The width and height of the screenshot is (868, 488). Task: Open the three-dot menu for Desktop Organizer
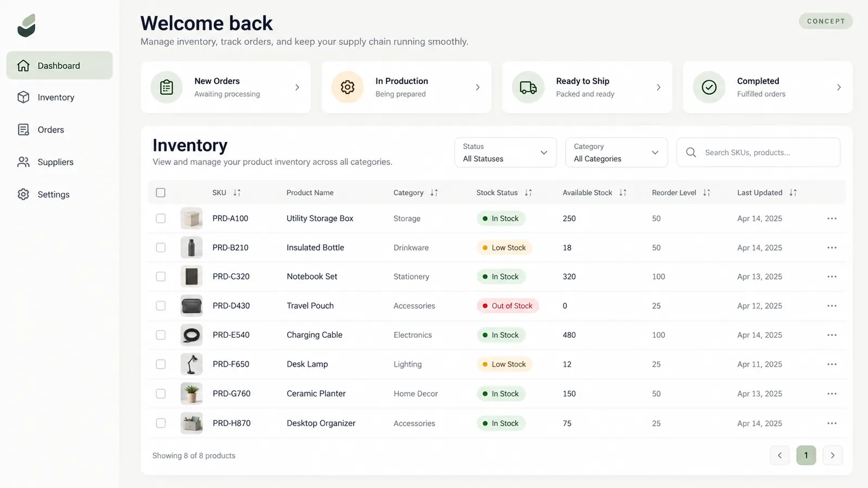[x=832, y=423]
